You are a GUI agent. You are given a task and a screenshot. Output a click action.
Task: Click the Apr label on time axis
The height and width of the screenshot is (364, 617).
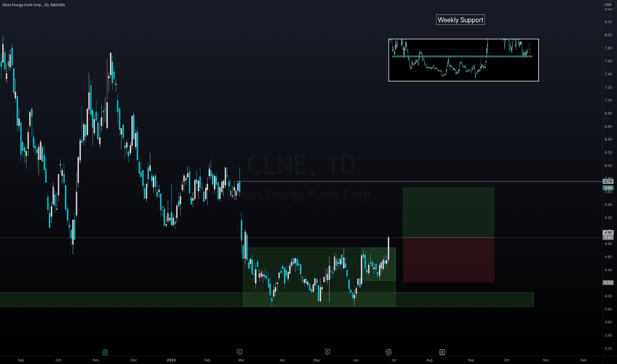[x=282, y=360]
